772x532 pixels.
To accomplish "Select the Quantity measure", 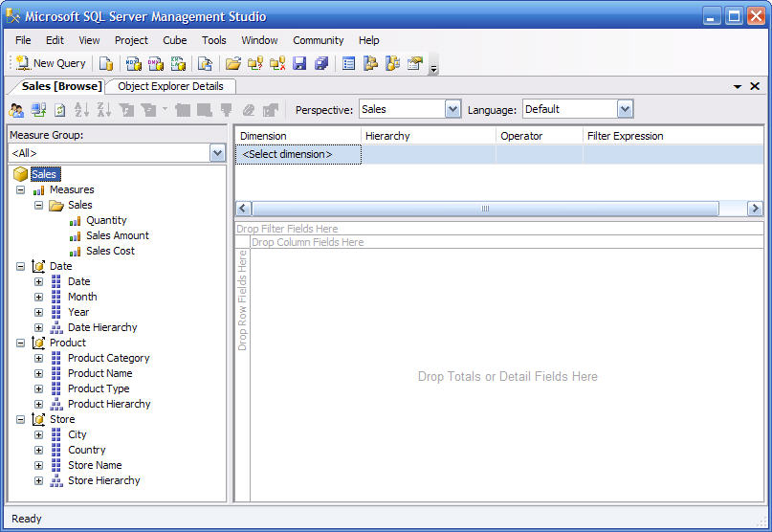I will (x=106, y=220).
